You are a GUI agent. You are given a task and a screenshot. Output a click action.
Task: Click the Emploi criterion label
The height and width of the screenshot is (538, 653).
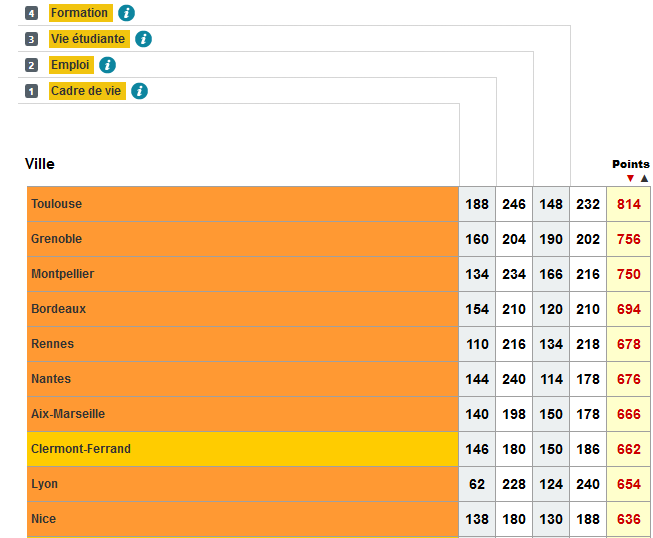coord(71,65)
